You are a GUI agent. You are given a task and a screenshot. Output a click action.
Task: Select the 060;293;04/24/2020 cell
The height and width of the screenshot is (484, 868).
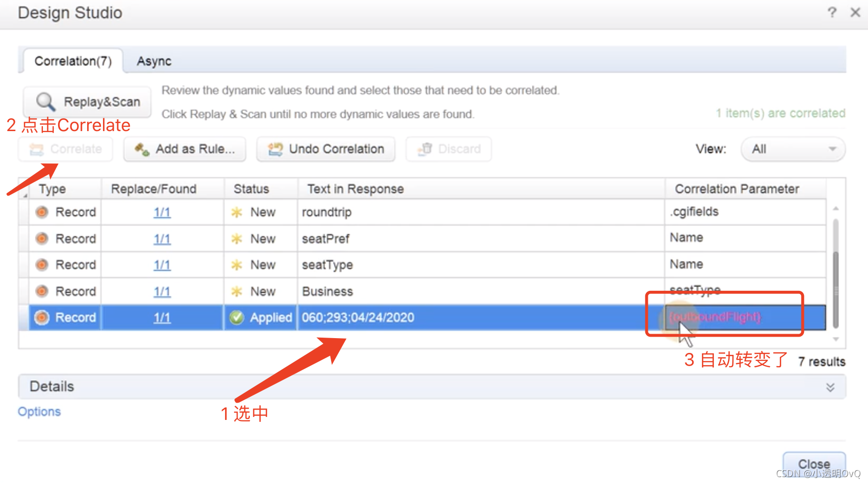click(481, 317)
